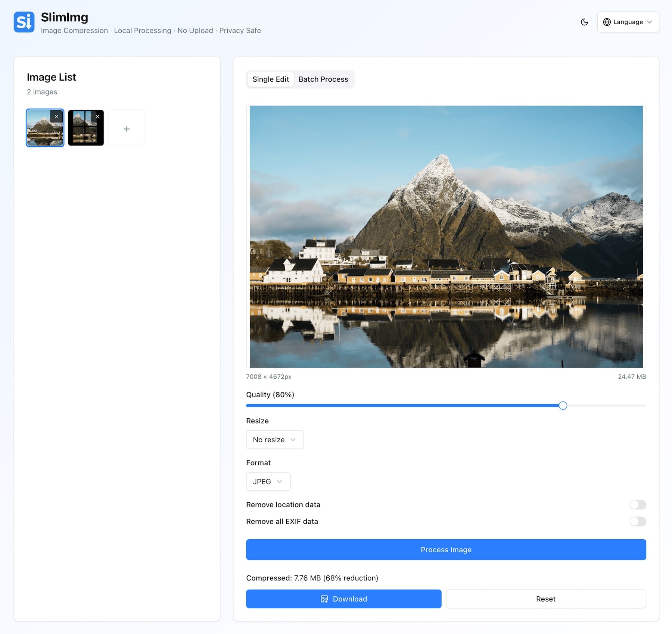672x634 pixels.
Task: Switch to the Batch Process tab
Action: pyautogui.click(x=323, y=79)
